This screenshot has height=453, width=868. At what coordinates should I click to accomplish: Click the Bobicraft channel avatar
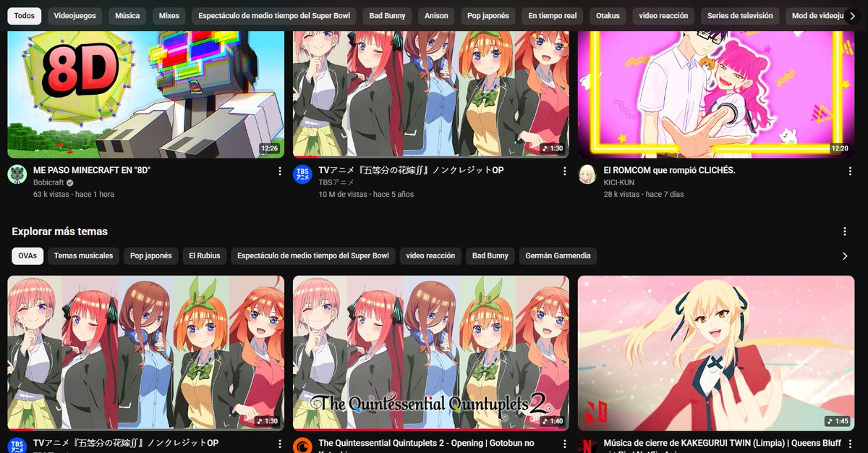tap(17, 174)
